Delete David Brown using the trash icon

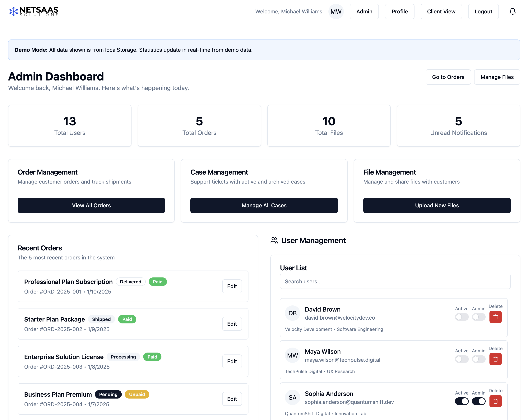[495, 317]
